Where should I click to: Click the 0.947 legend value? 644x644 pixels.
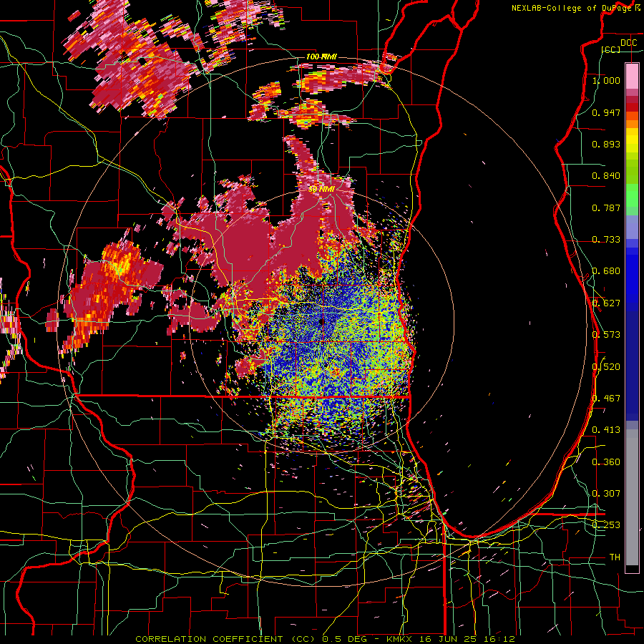(x=606, y=112)
